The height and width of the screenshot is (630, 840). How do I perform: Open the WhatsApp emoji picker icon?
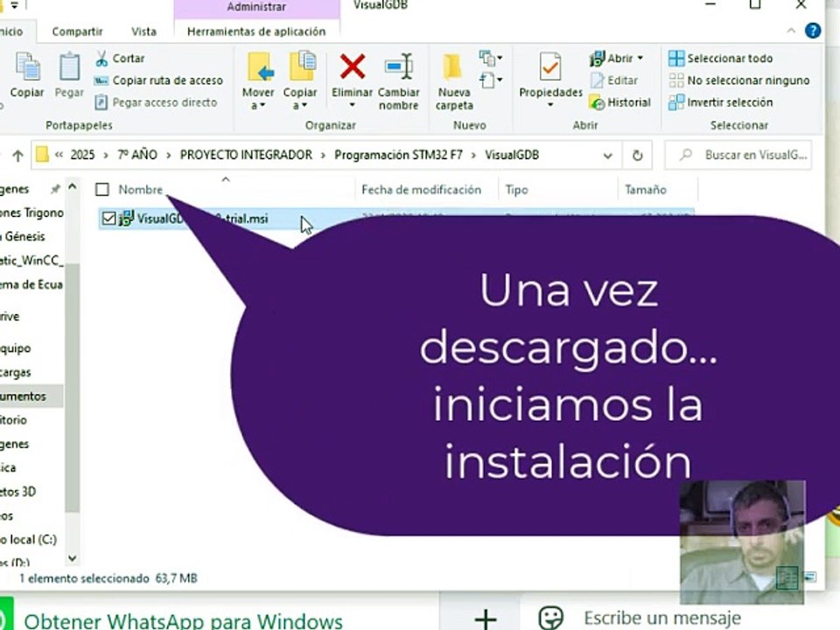550,618
